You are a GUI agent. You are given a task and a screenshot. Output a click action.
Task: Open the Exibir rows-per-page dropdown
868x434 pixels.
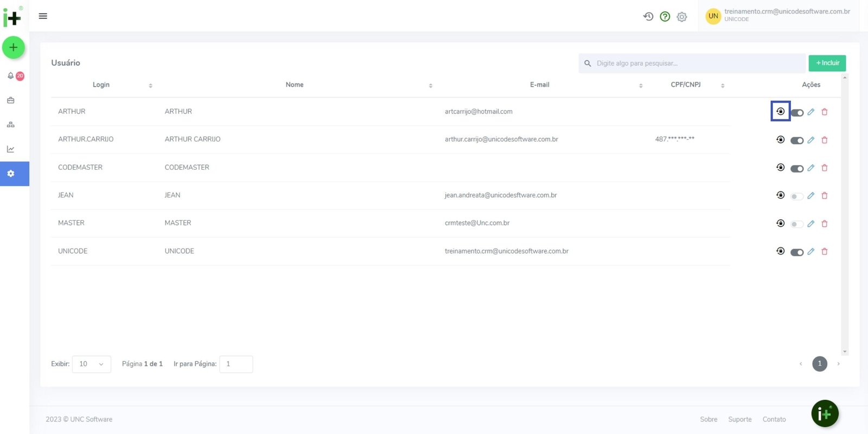[x=91, y=364]
